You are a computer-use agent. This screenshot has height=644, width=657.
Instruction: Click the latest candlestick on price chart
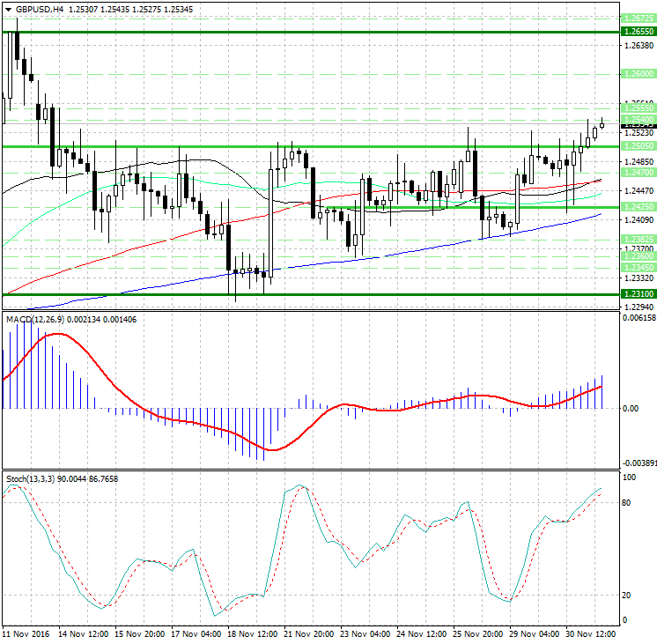pyautogui.click(x=602, y=125)
